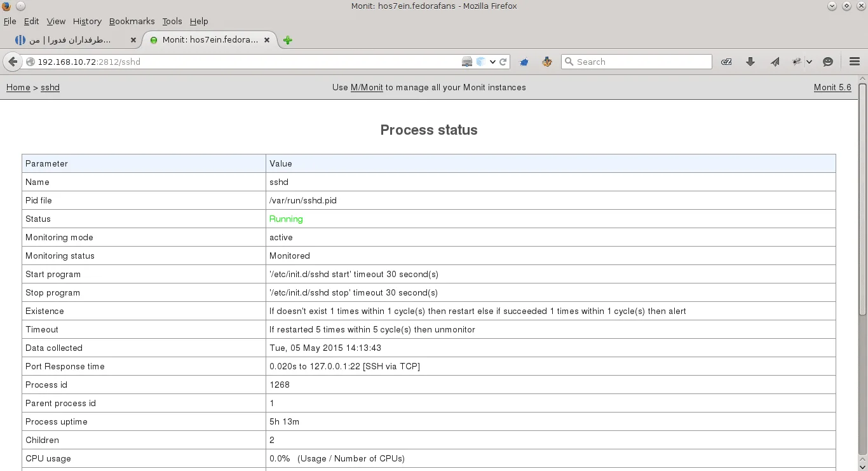Image resolution: width=868 pixels, height=471 pixels.
Task: Open the History menu
Action: pyautogui.click(x=87, y=21)
